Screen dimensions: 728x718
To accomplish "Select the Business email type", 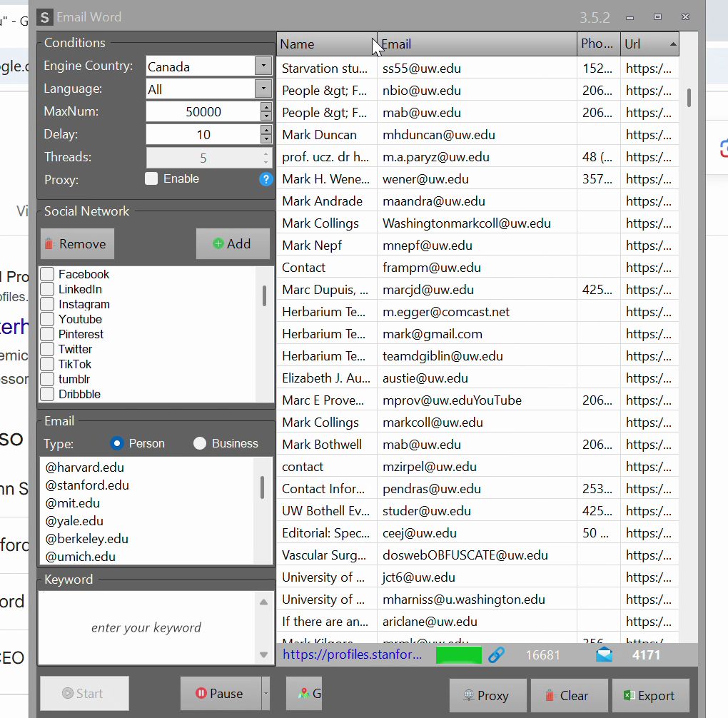I will coord(200,443).
